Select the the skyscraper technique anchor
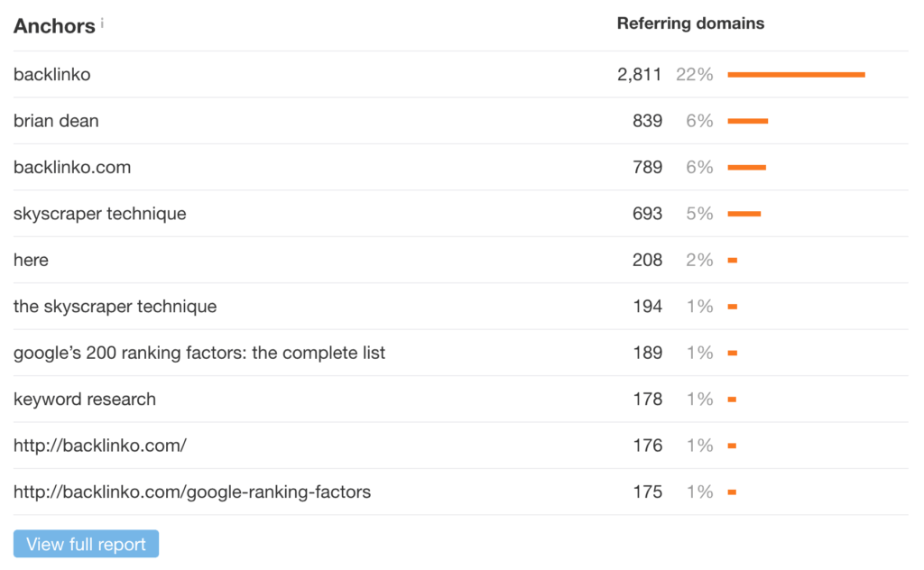The width and height of the screenshot is (924, 570). [x=115, y=307]
